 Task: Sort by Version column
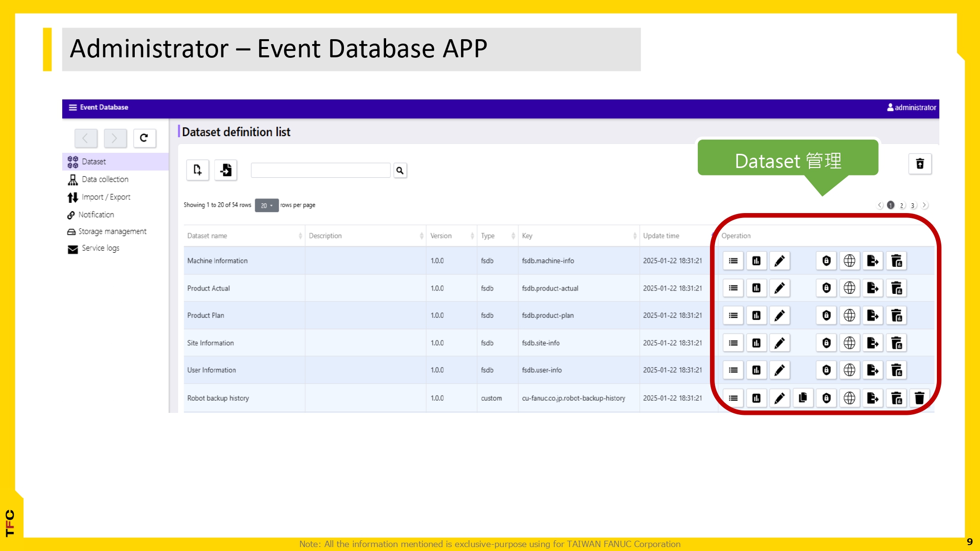click(452, 236)
